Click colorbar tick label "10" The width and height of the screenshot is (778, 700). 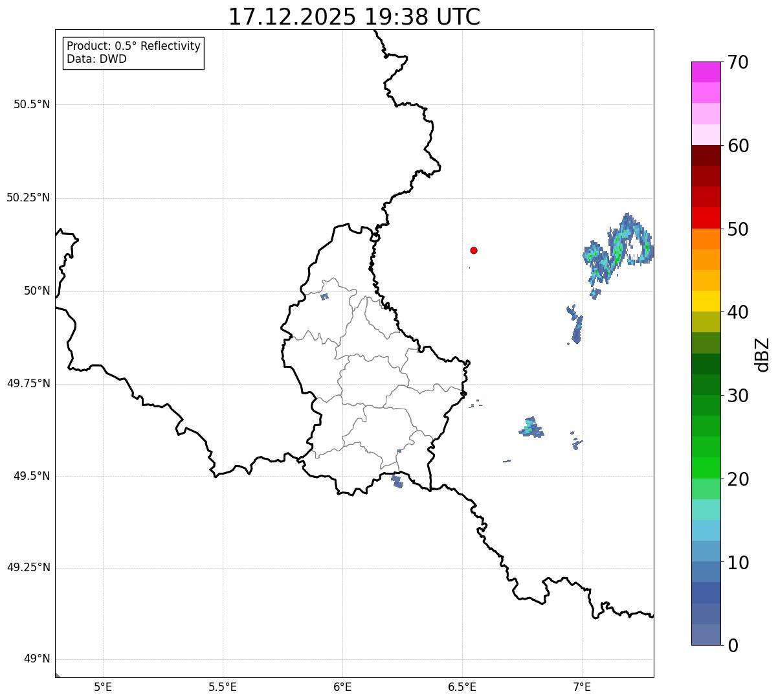point(738,563)
